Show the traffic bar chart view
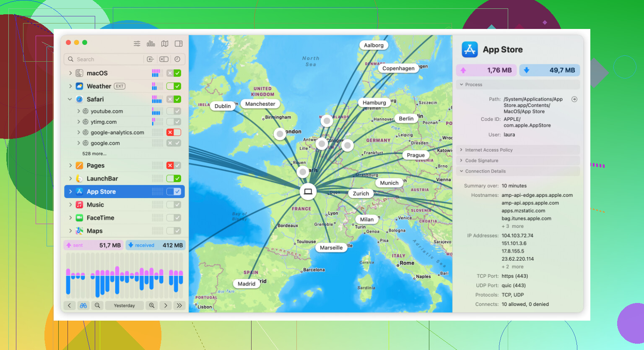The height and width of the screenshot is (350, 644). click(151, 44)
